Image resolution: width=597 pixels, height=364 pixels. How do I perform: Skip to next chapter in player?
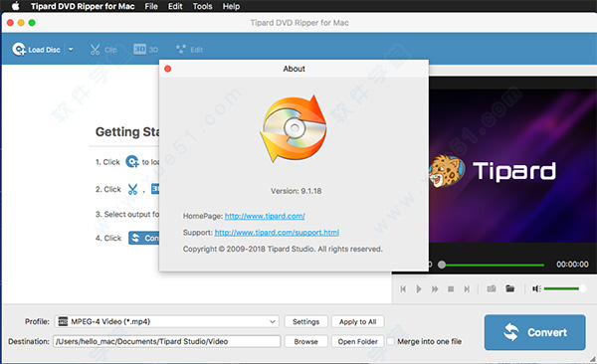tap(467, 289)
